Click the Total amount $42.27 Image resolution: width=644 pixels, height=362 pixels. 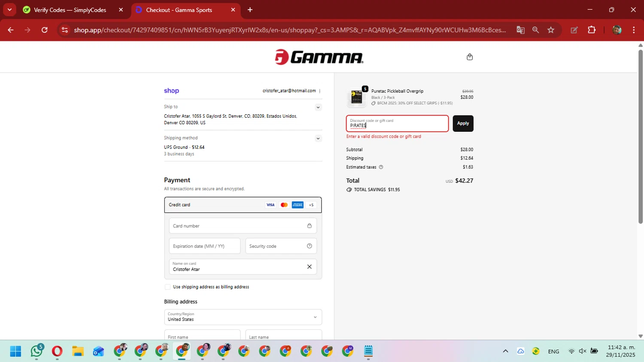click(x=464, y=181)
